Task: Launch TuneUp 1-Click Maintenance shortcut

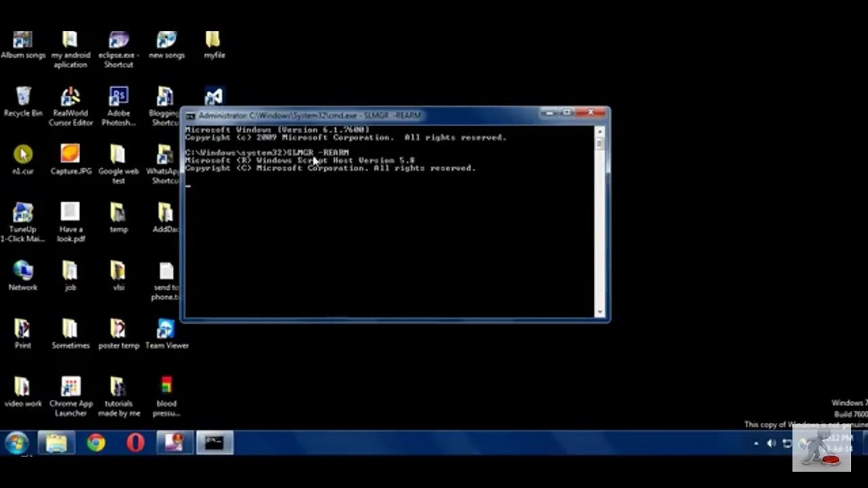Action: 23,223
